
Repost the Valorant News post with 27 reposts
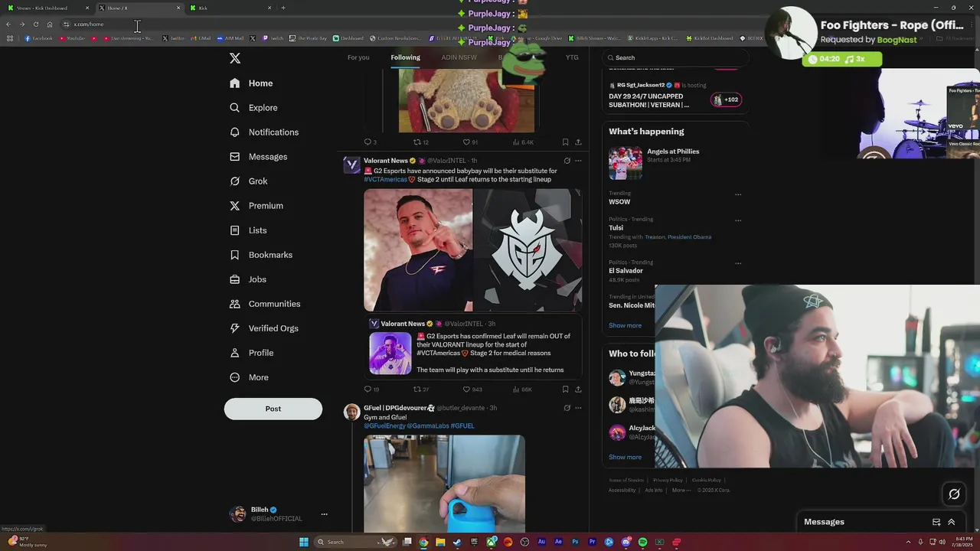point(417,390)
